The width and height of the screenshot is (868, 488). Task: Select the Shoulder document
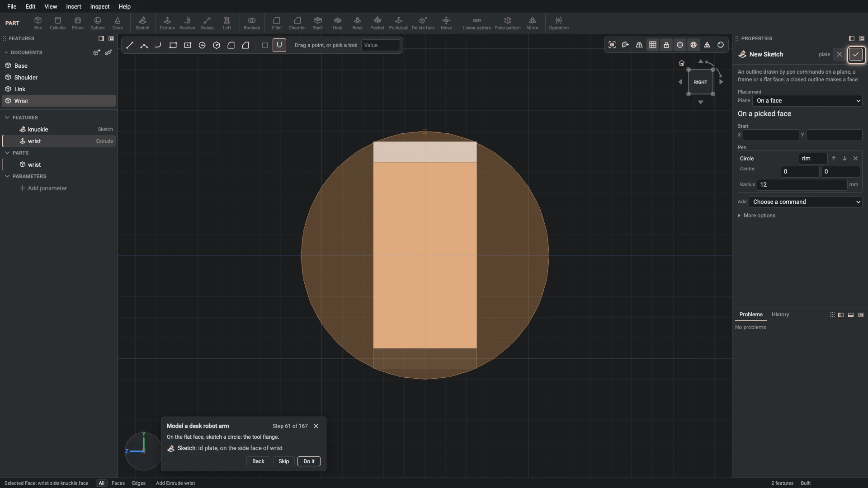click(59, 77)
